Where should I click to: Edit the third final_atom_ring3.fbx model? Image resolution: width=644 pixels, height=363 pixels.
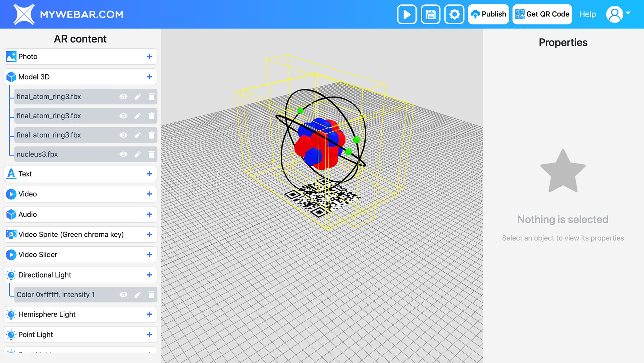pos(138,135)
